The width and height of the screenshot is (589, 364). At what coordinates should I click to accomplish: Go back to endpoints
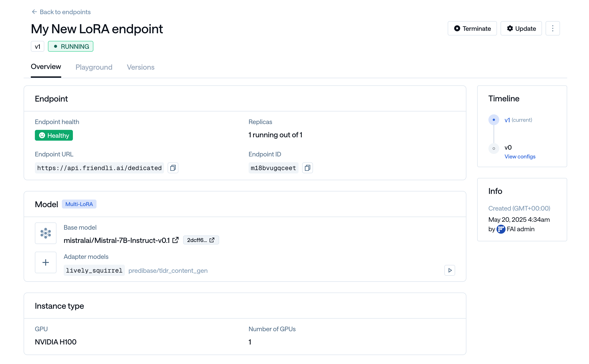click(61, 12)
